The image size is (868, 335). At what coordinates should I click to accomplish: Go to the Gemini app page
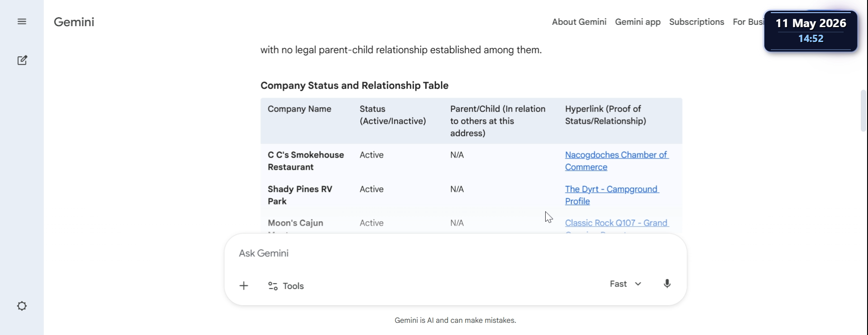pos(637,22)
